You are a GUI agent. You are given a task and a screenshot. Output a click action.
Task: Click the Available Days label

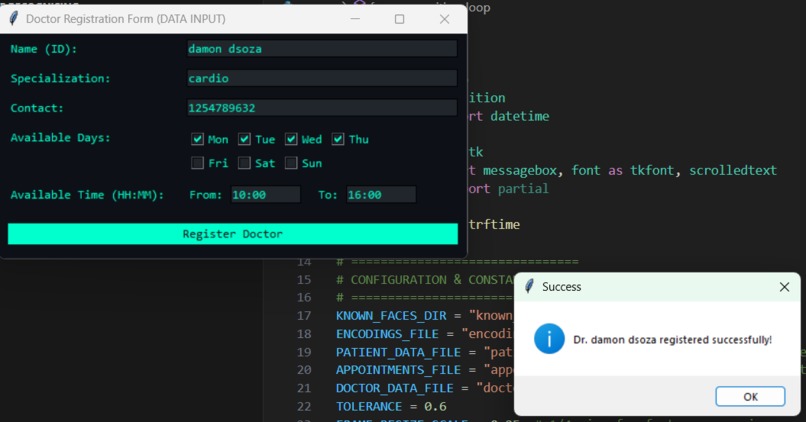point(60,138)
